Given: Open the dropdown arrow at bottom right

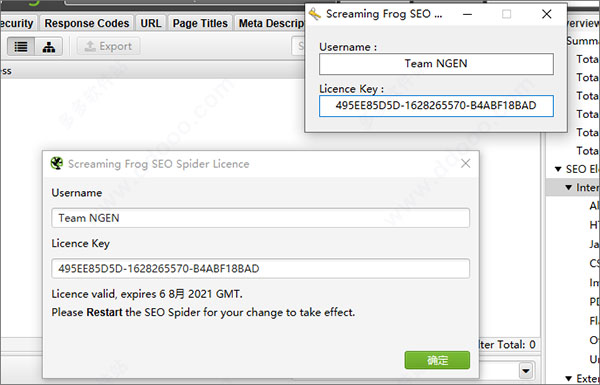Looking at the screenshot, I should tap(526, 370).
